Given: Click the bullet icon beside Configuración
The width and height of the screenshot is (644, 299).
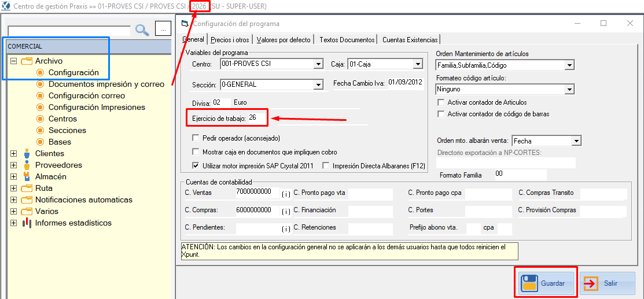Looking at the screenshot, I should click(x=40, y=72).
